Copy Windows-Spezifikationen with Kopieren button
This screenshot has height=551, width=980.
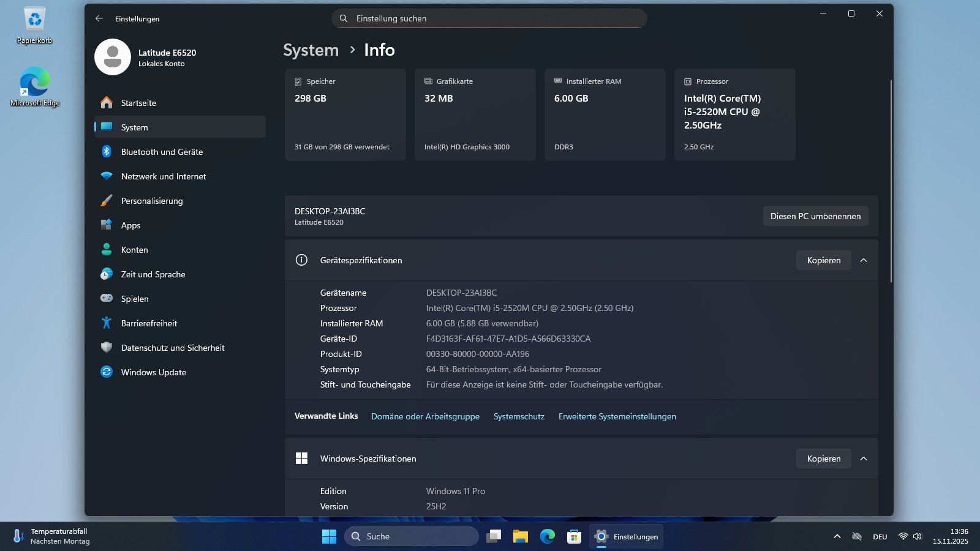(823, 459)
